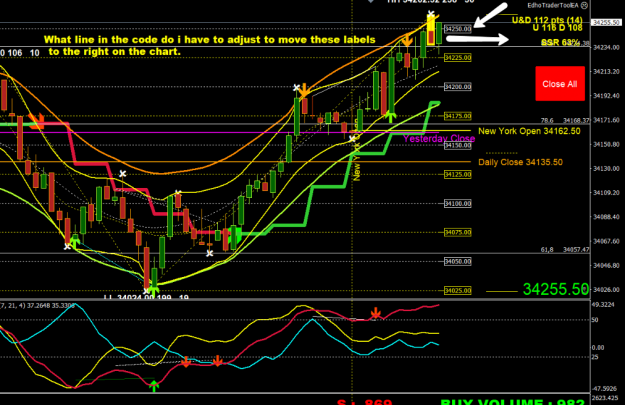Click the large green 34255.50 price display
Screen dimensions: 625x405
pos(556,289)
